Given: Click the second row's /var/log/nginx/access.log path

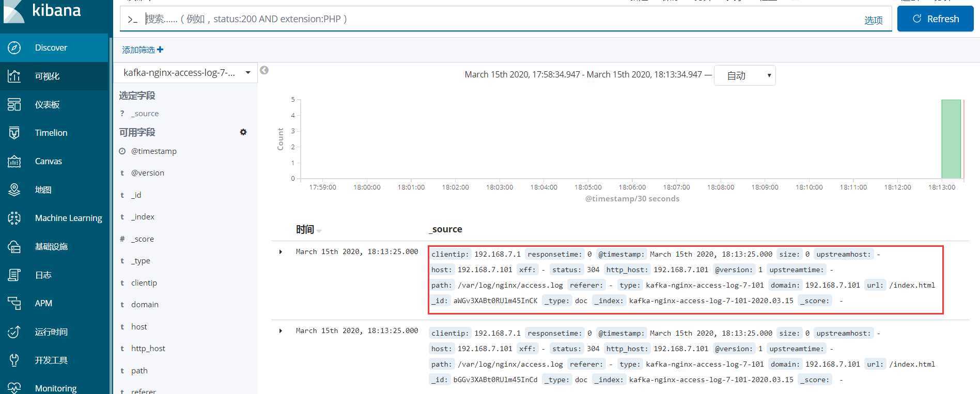Looking at the screenshot, I should [x=510, y=364].
